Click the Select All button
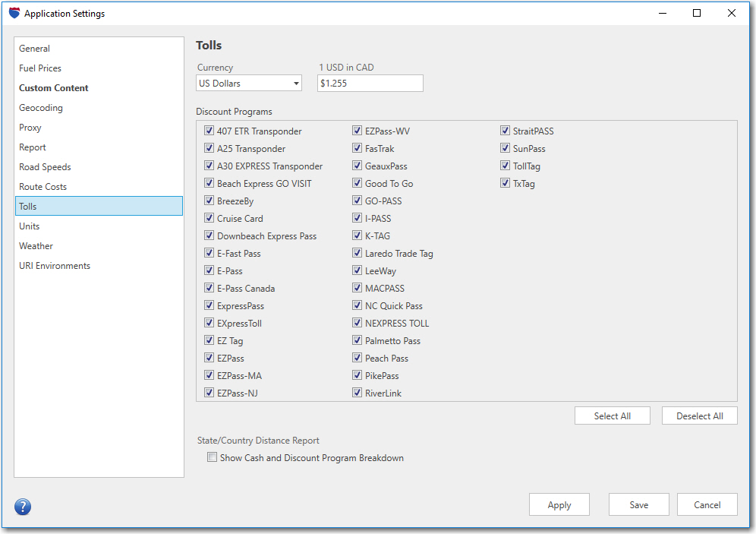This screenshot has height=534, width=756. pos(613,416)
